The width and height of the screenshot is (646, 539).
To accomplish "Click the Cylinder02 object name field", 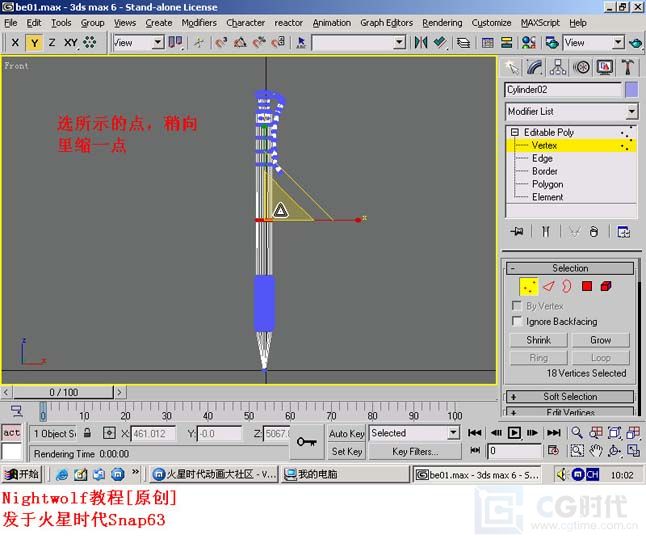I will [563, 90].
